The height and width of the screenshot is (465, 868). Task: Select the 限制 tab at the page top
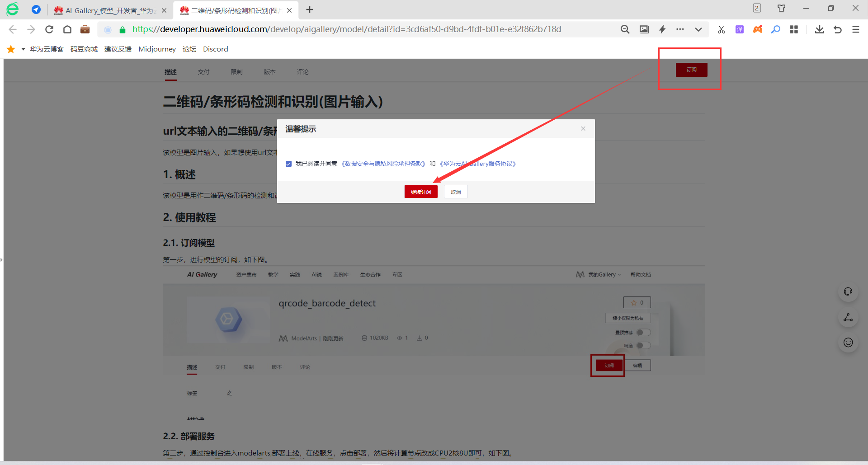click(236, 72)
